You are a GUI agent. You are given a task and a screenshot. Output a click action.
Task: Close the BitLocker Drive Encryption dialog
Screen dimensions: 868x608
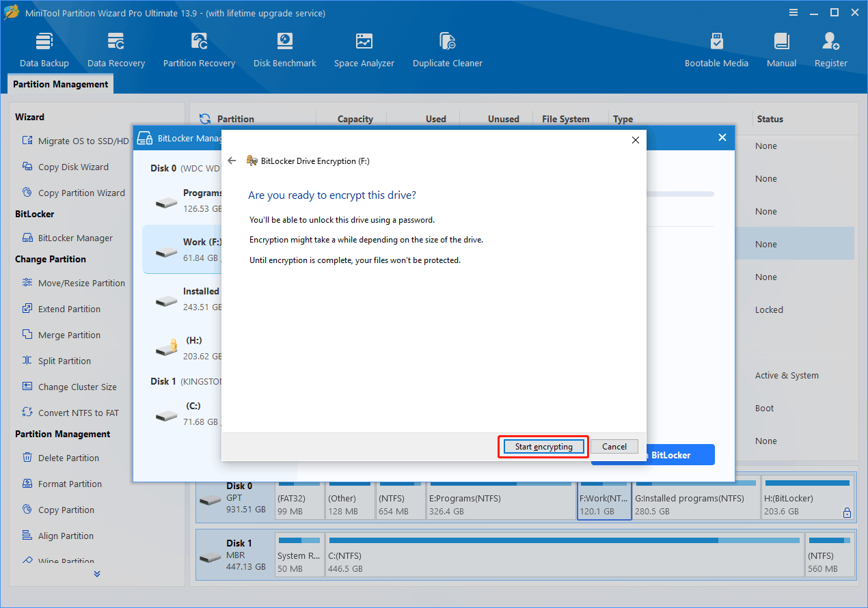635,140
